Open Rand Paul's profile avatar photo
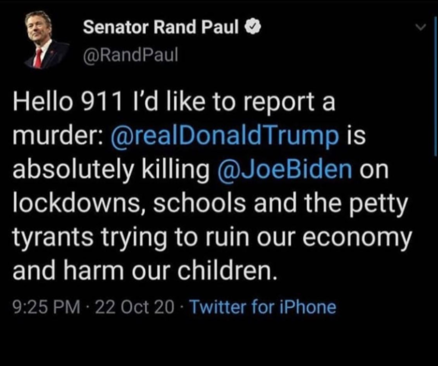Image resolution: width=438 pixels, height=366 pixels. (x=46, y=41)
